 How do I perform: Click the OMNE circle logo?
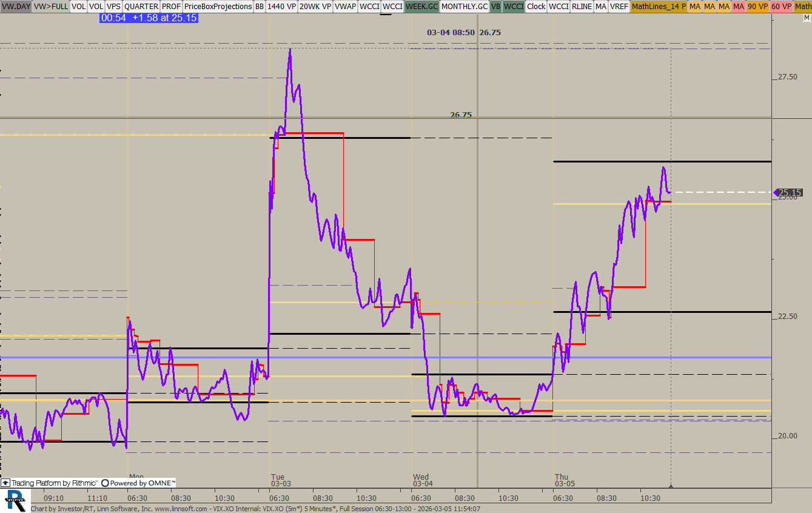[x=105, y=483]
